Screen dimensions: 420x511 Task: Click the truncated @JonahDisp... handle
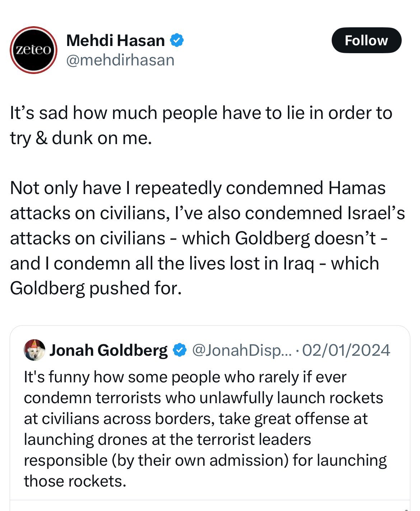242,350
